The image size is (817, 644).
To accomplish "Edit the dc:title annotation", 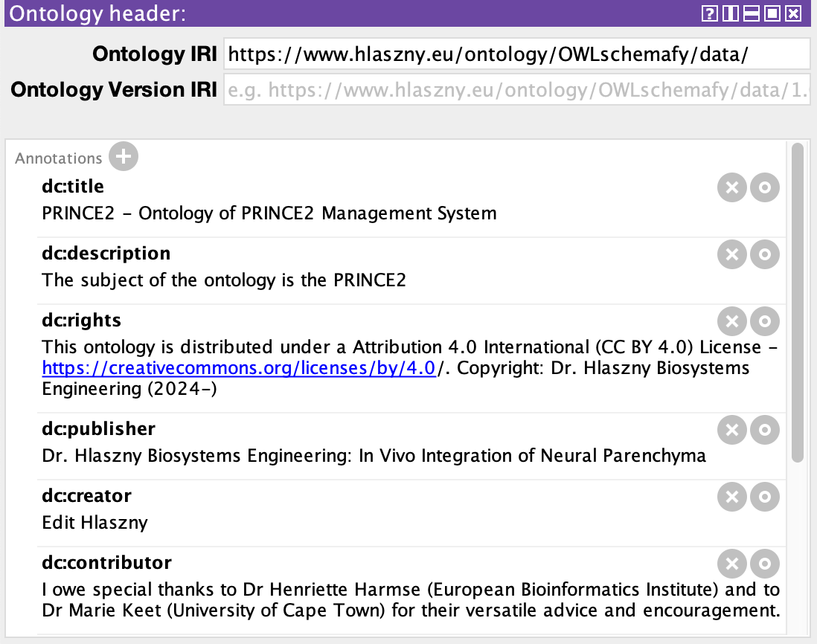I will pyautogui.click(x=764, y=188).
